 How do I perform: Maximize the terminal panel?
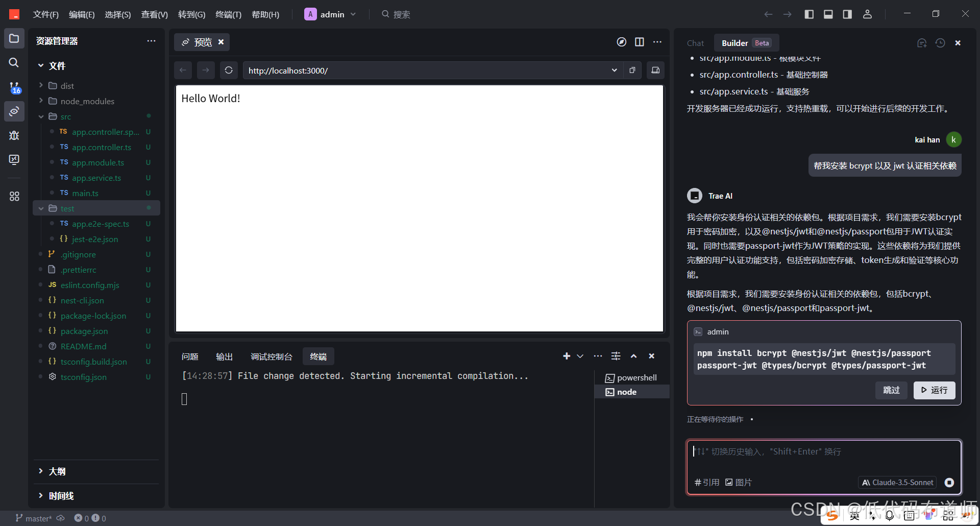tap(633, 356)
